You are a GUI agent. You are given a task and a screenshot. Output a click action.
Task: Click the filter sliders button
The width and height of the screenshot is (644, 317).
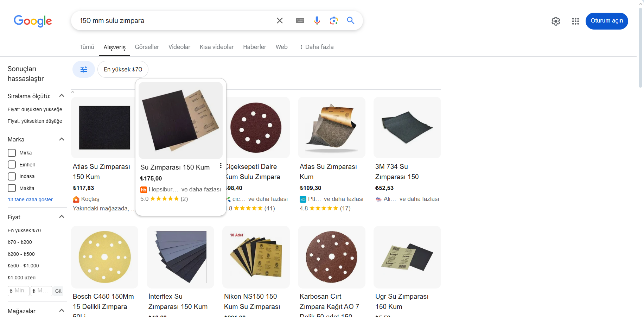point(84,69)
